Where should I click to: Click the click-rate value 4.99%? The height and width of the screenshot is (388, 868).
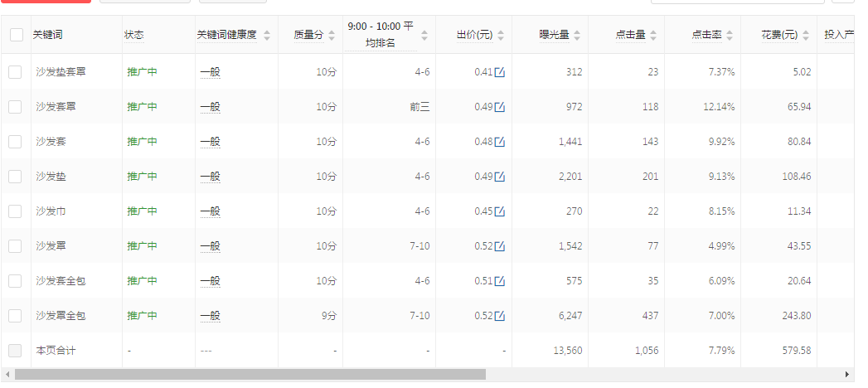click(721, 246)
